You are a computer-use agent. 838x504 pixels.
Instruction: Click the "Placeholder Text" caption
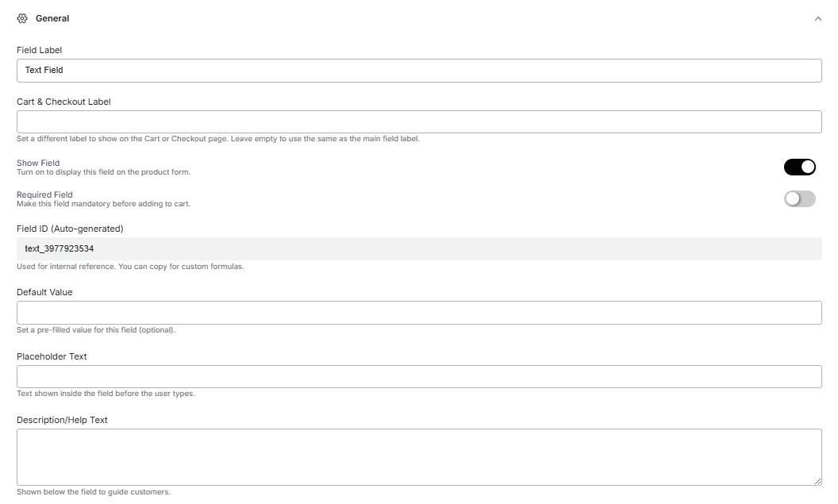pyautogui.click(x=52, y=356)
